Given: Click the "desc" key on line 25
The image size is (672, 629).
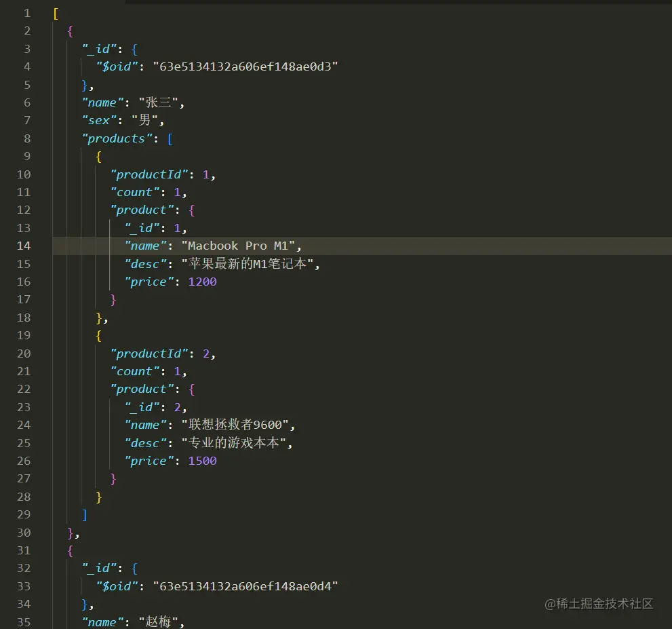Looking at the screenshot, I should click(146, 443).
